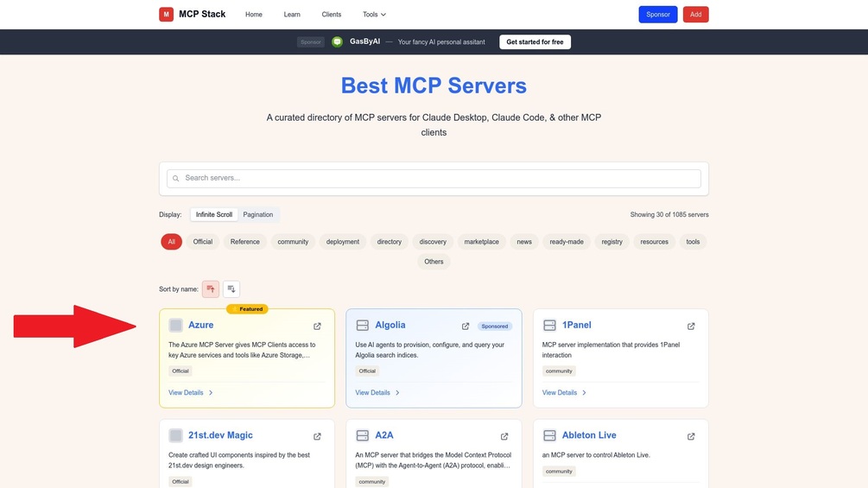Filter servers by Official tag
This screenshot has width=868, height=488.
203,242
